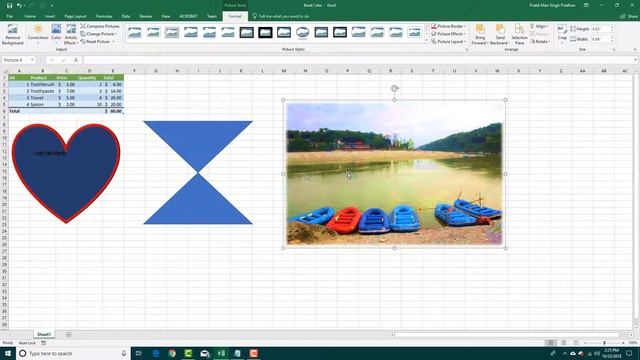Click the Insert Function fx icon
The height and width of the screenshot is (360, 640).
coord(76,60)
